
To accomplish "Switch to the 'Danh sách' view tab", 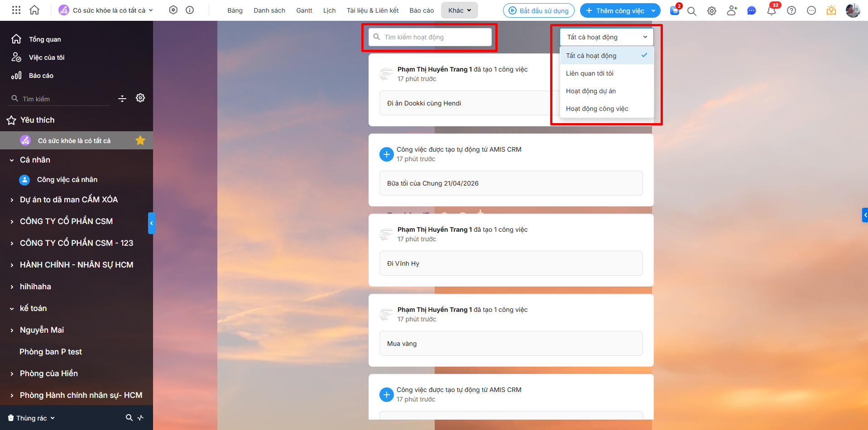I will 269,10.
